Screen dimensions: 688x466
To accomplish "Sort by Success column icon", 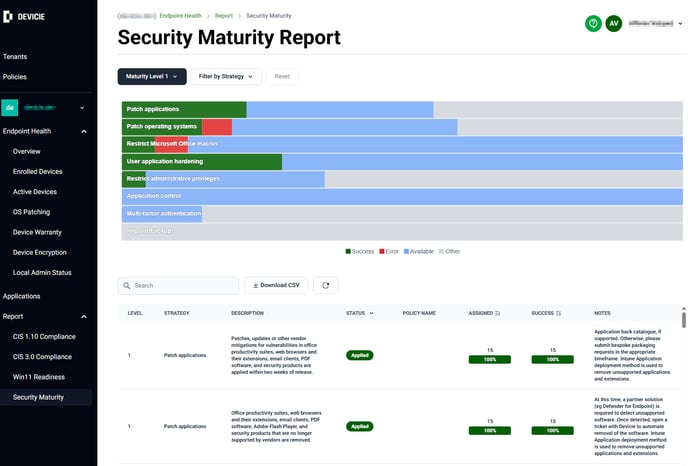I will (558, 313).
